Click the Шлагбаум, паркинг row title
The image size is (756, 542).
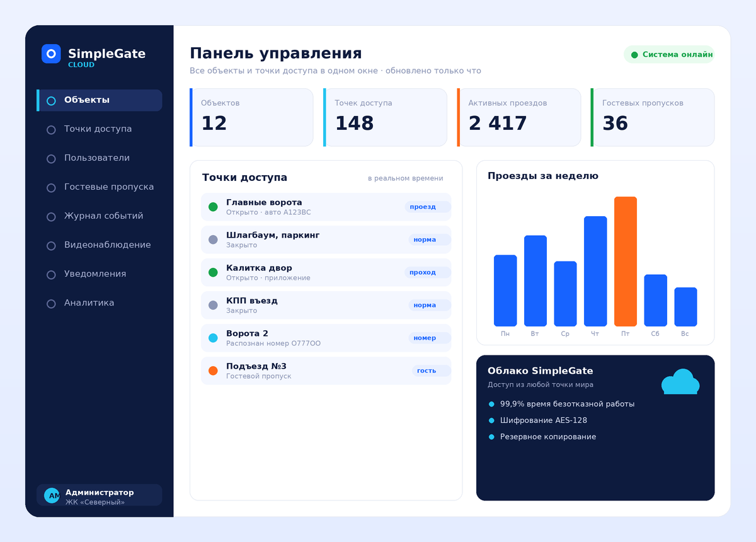click(273, 235)
